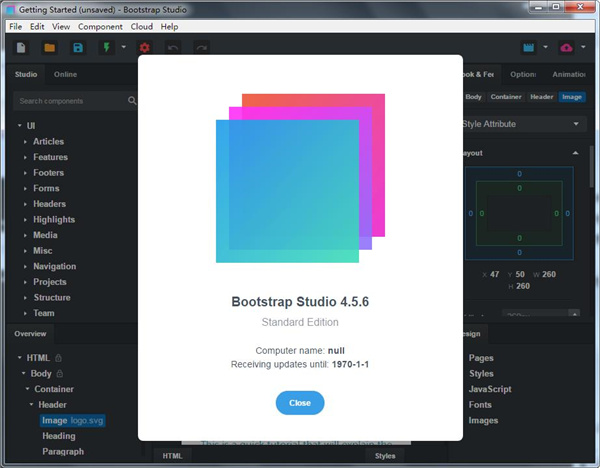
Task: Select the Heading item in Overview
Action: (59, 436)
